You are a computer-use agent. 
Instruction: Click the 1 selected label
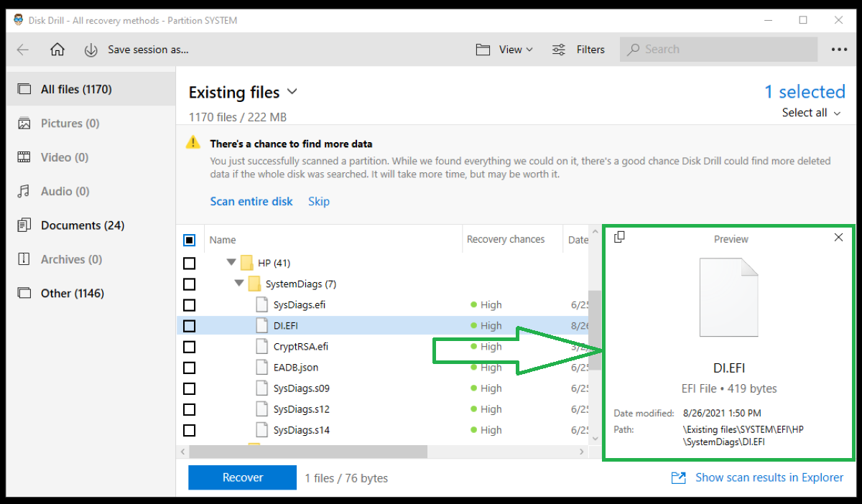click(x=805, y=92)
